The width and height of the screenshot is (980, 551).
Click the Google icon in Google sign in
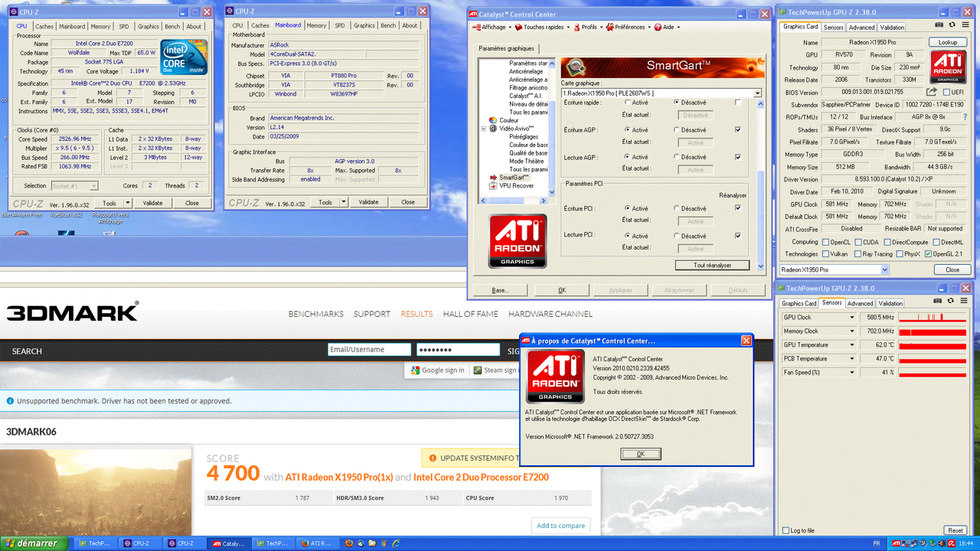(415, 370)
